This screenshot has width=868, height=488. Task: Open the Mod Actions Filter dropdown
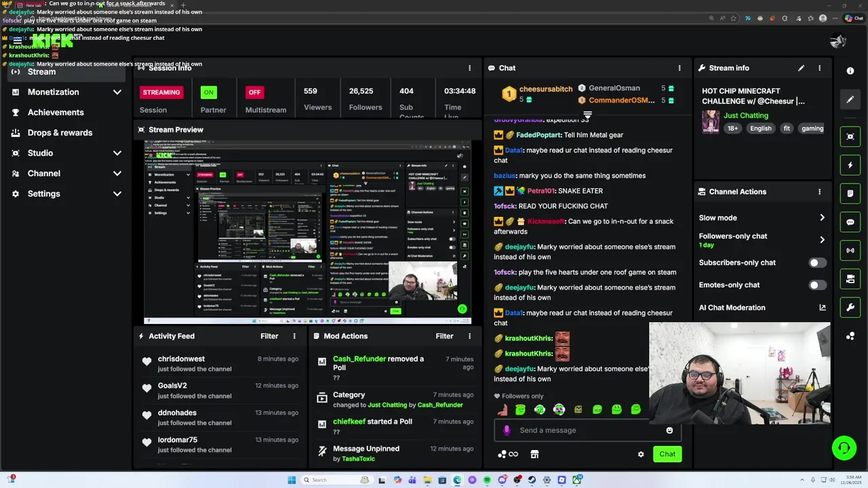pyautogui.click(x=444, y=336)
